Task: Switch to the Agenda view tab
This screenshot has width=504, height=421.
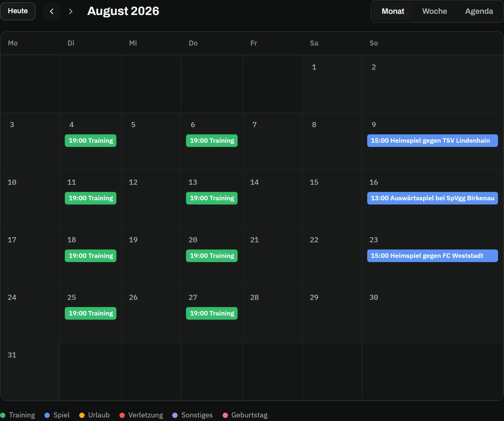Action: 479,11
